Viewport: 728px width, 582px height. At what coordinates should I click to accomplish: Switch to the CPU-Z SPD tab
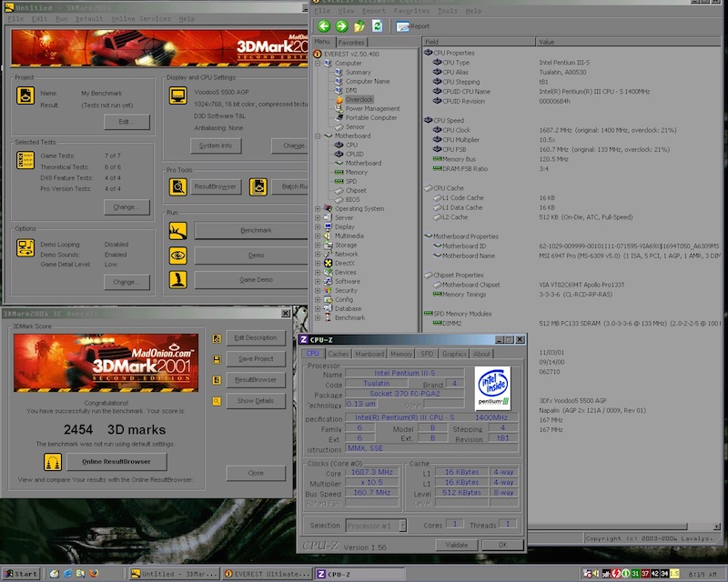[x=427, y=354]
